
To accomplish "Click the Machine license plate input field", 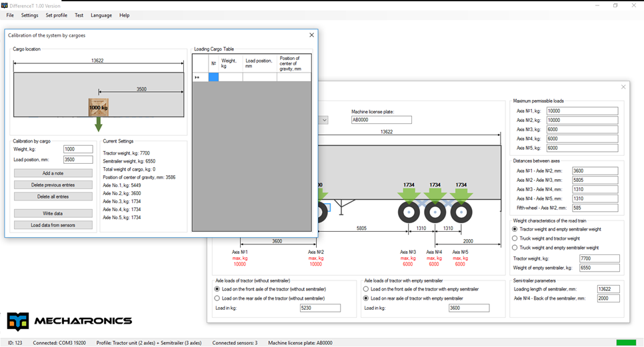I will [381, 120].
